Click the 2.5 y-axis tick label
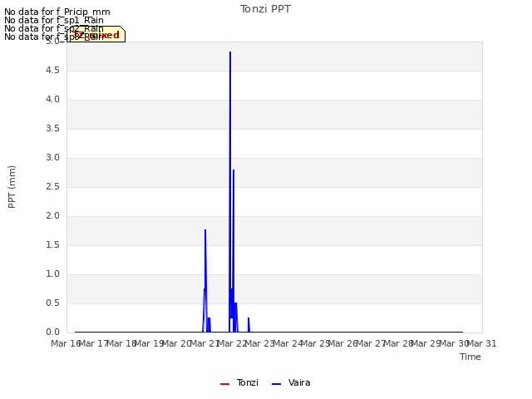 click(x=53, y=186)
